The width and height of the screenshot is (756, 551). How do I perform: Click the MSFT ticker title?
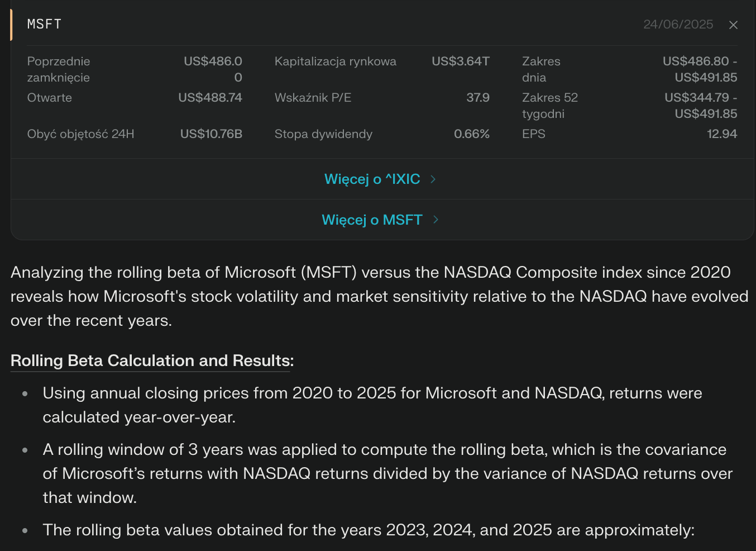tap(45, 24)
